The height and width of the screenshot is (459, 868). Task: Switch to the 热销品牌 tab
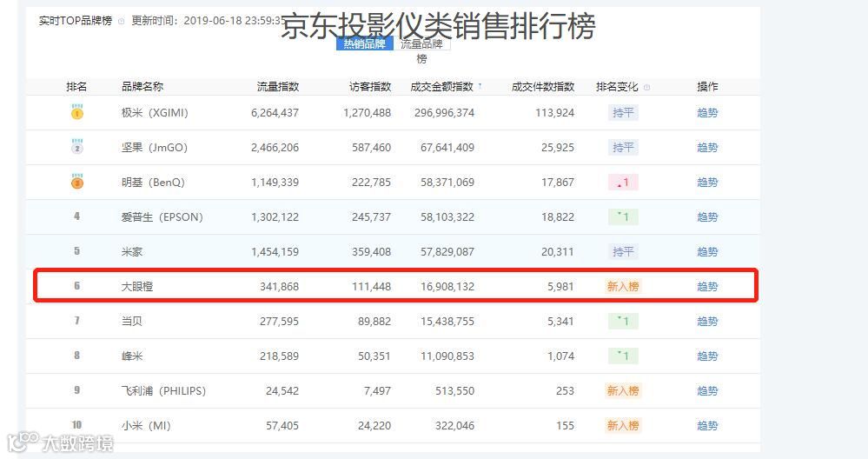pos(364,43)
